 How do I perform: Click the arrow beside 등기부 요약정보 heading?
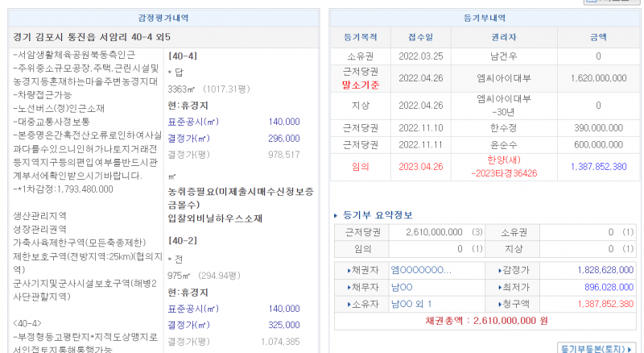336,215
